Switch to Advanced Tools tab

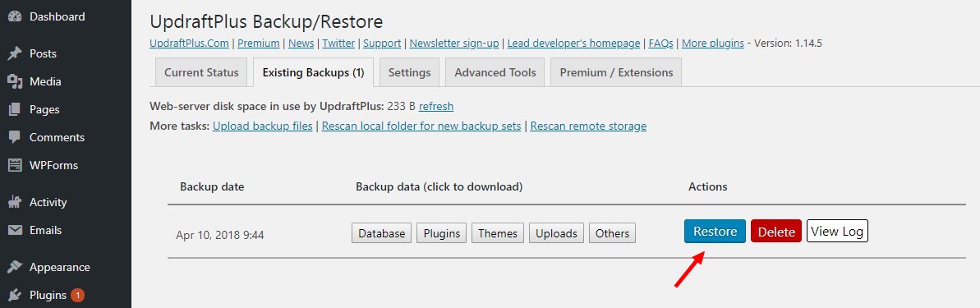[495, 72]
